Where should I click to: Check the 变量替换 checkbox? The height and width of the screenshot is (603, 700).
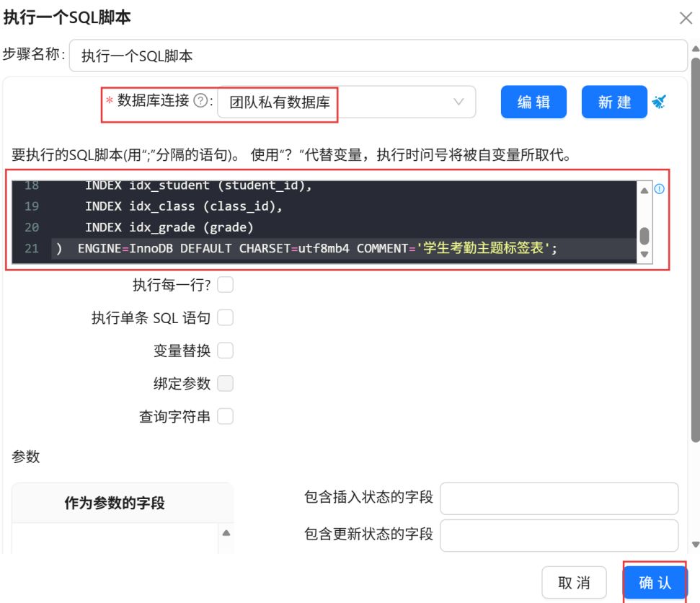226,351
